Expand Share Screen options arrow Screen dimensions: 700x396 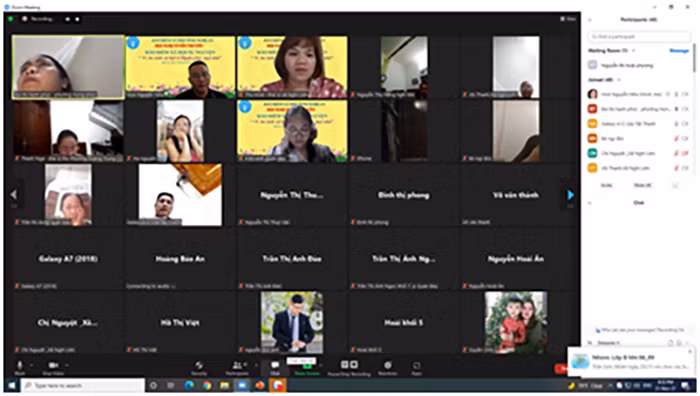322,365
